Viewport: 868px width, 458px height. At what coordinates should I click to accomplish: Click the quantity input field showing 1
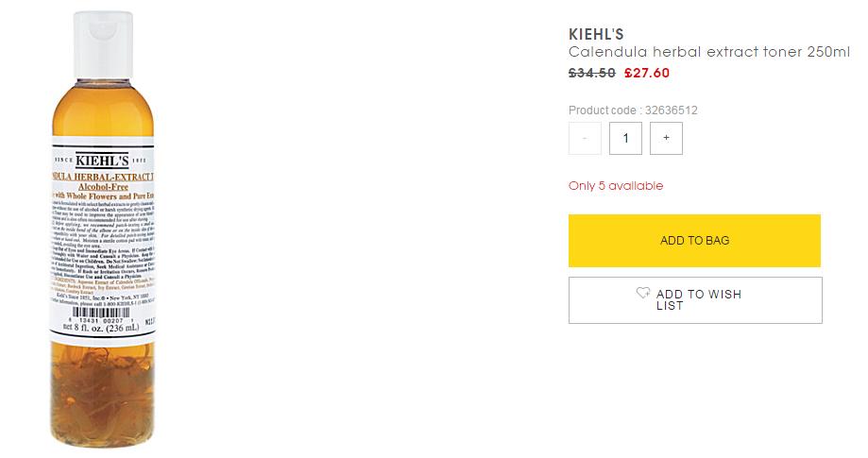pyautogui.click(x=625, y=138)
